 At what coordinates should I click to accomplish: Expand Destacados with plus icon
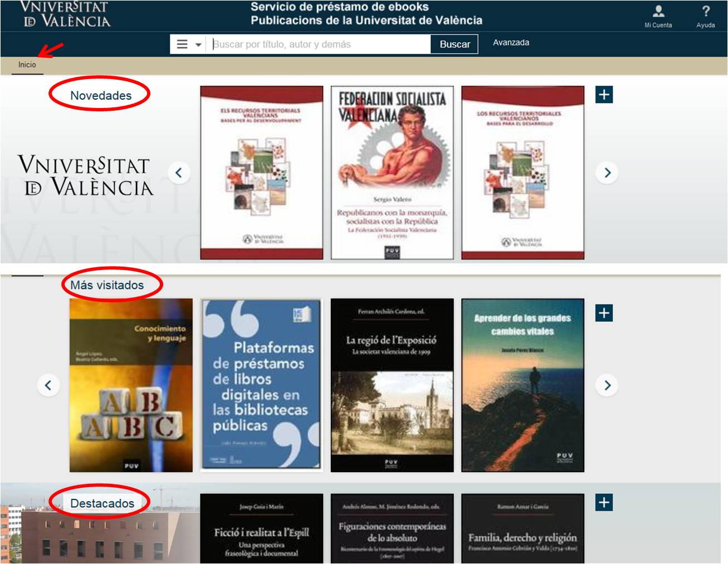click(x=604, y=503)
